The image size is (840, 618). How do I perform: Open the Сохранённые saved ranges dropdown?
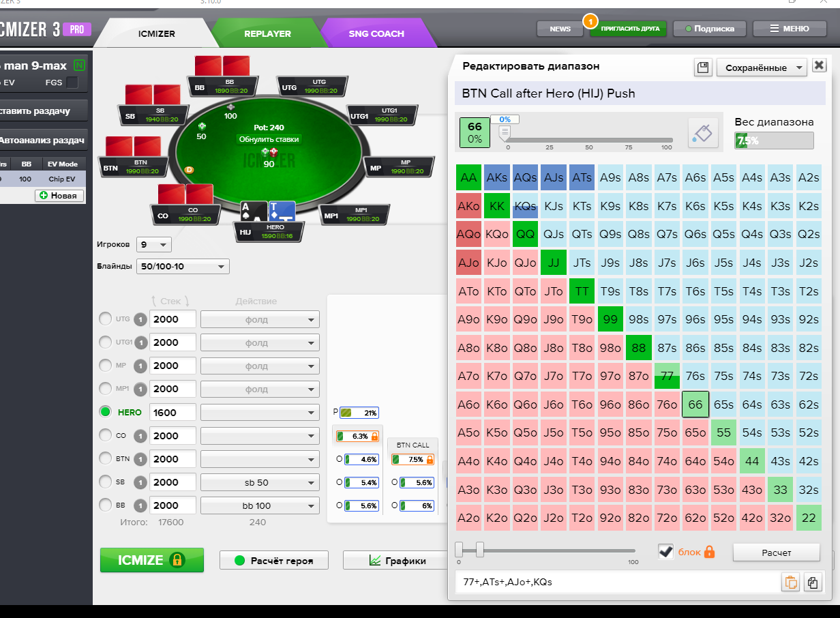click(762, 68)
